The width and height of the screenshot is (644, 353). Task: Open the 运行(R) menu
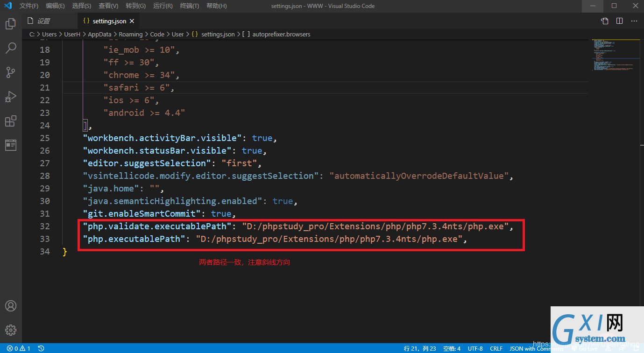pos(163,6)
